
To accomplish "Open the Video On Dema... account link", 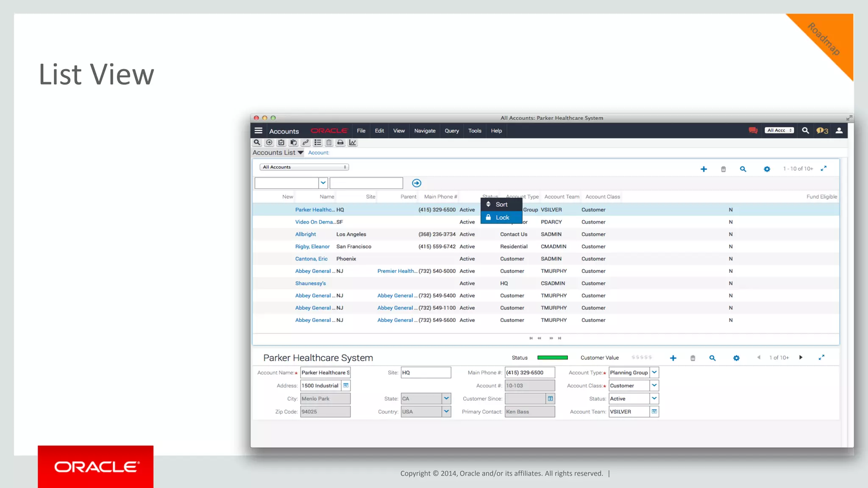I will 315,222.
